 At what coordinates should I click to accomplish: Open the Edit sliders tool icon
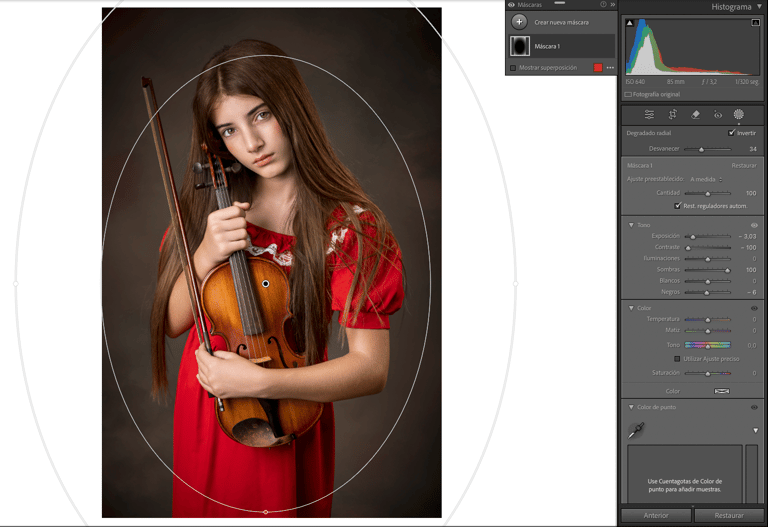click(x=649, y=115)
